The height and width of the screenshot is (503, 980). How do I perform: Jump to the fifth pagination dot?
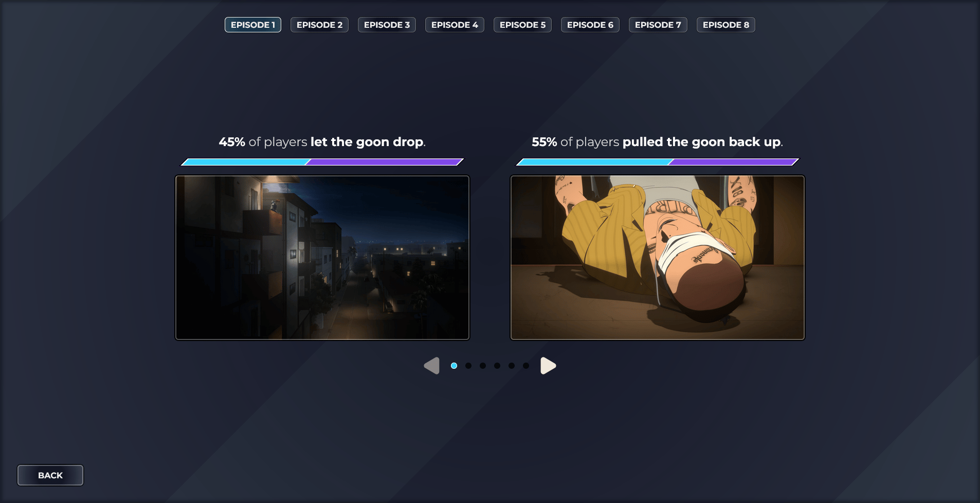click(x=512, y=366)
